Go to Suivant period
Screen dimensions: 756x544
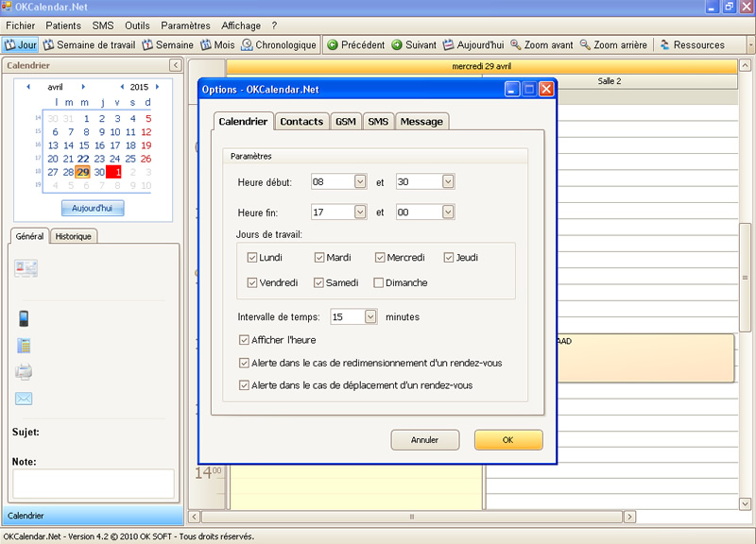pyautogui.click(x=414, y=44)
